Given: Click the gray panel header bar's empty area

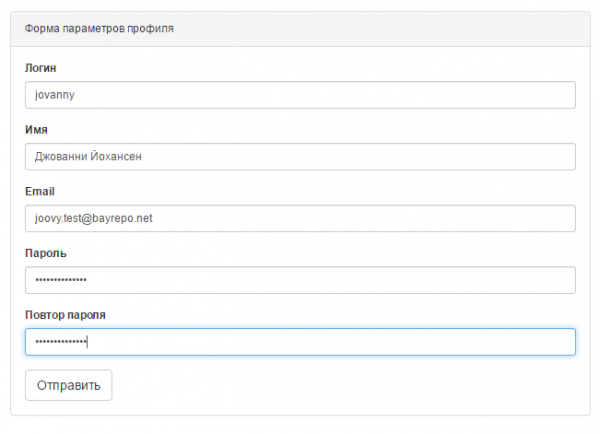Looking at the screenshot, I should coord(383,29).
